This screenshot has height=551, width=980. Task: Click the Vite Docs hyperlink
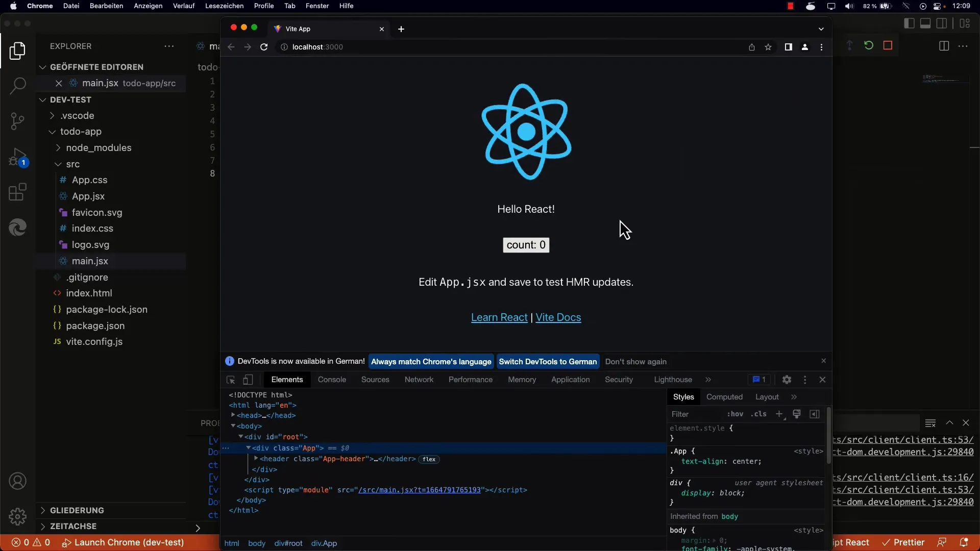558,317
